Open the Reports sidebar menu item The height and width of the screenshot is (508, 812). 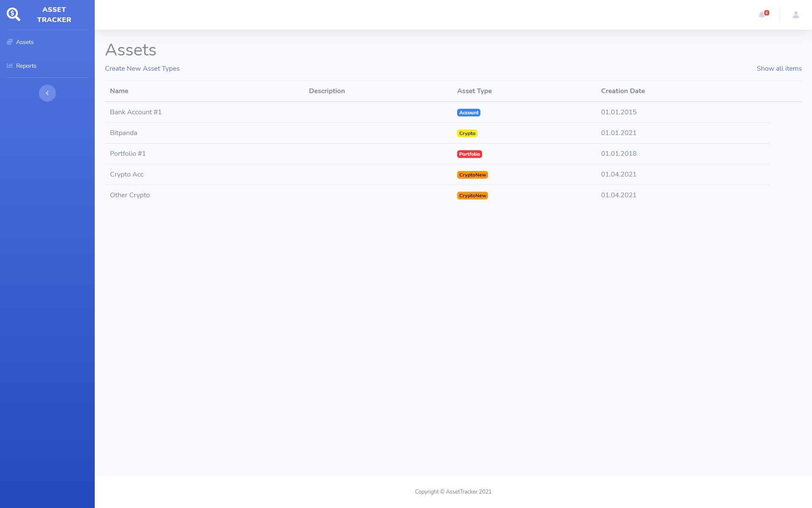[x=26, y=66]
